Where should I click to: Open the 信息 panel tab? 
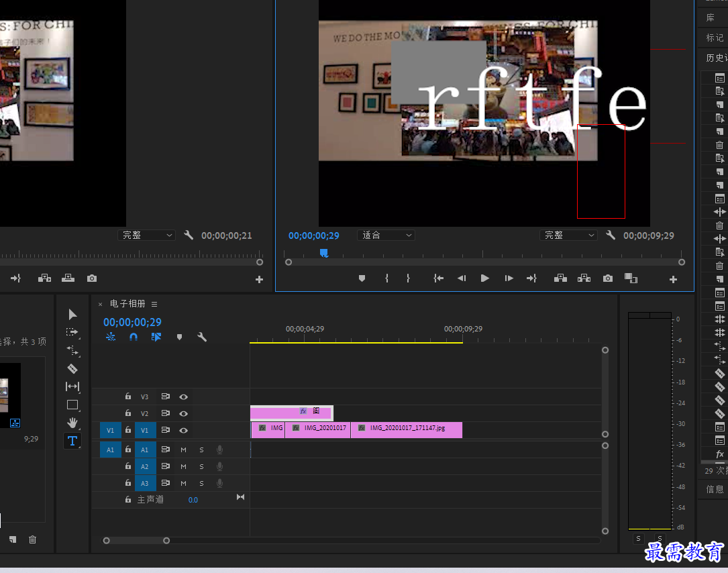pos(715,489)
